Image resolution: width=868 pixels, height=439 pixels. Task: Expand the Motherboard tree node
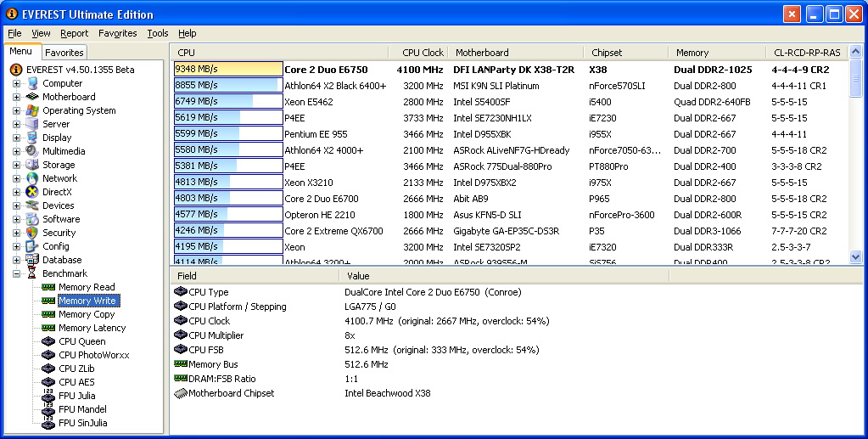(x=16, y=97)
